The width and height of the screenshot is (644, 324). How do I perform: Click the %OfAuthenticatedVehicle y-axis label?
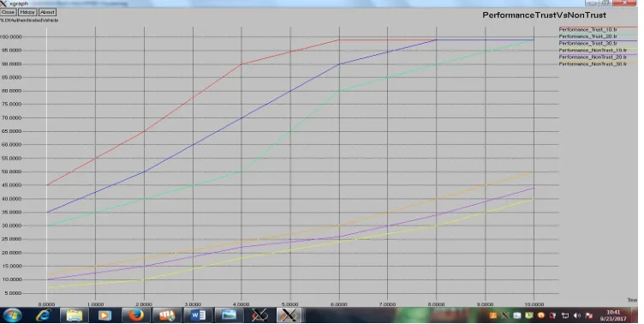tap(30, 21)
